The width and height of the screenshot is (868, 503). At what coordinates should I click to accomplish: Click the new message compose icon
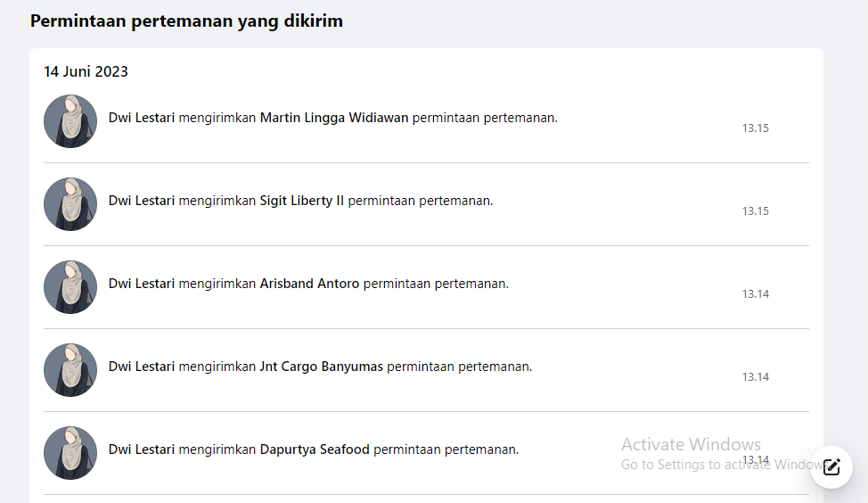tap(831, 467)
